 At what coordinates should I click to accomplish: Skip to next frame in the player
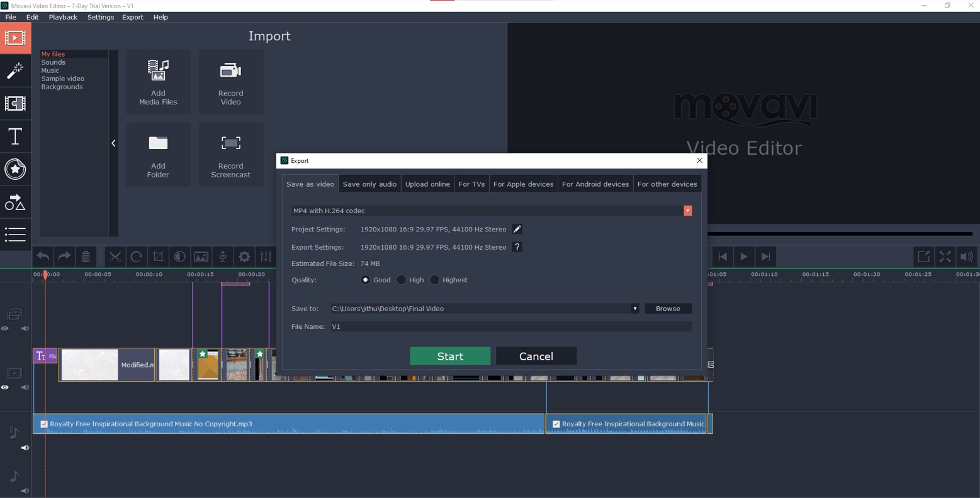pos(765,257)
